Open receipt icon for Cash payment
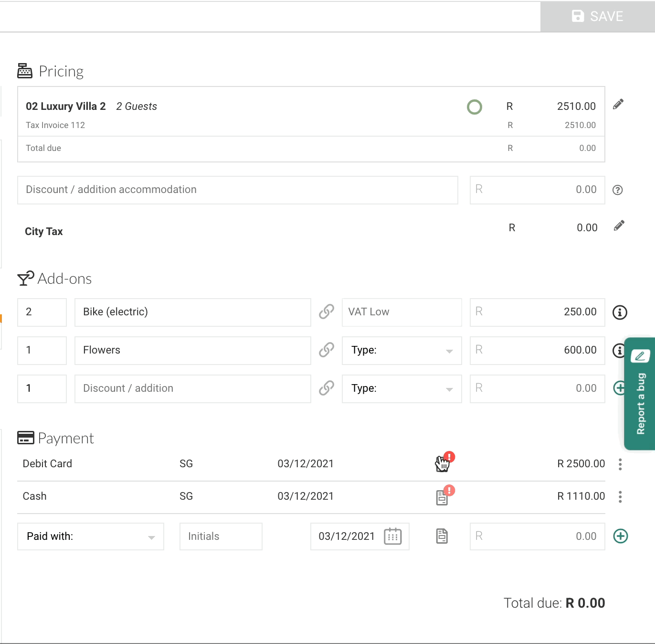The height and width of the screenshot is (644, 655). tap(442, 497)
